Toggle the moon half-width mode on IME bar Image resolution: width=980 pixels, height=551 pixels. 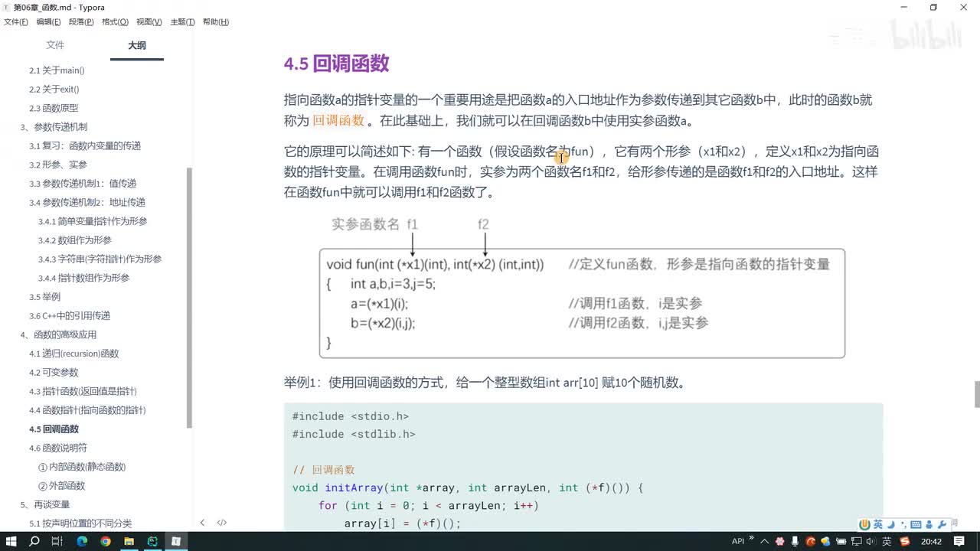pos(891,524)
